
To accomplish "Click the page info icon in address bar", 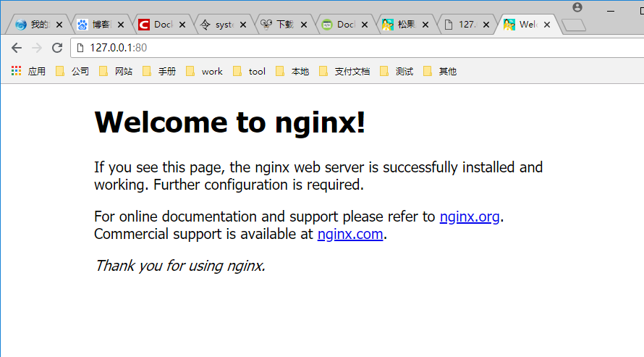I will (80, 48).
